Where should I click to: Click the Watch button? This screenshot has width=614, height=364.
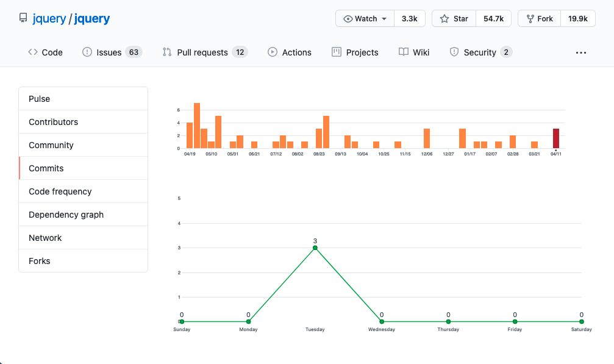[365, 18]
